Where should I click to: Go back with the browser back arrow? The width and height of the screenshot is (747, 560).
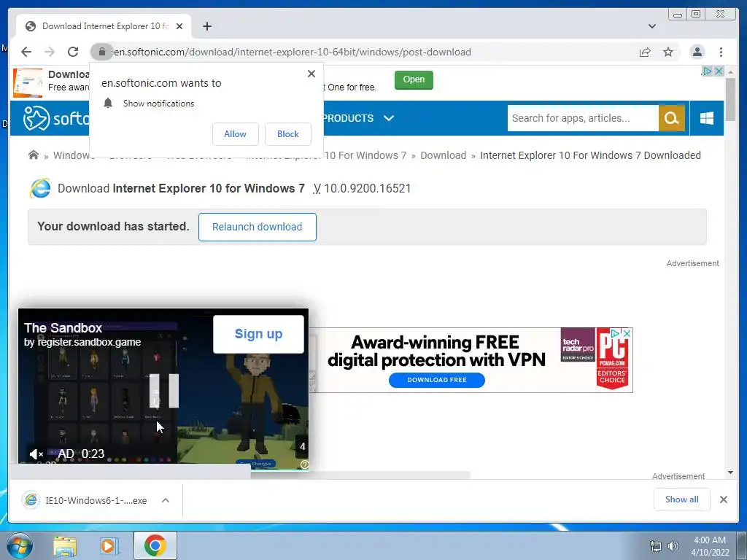(26, 52)
